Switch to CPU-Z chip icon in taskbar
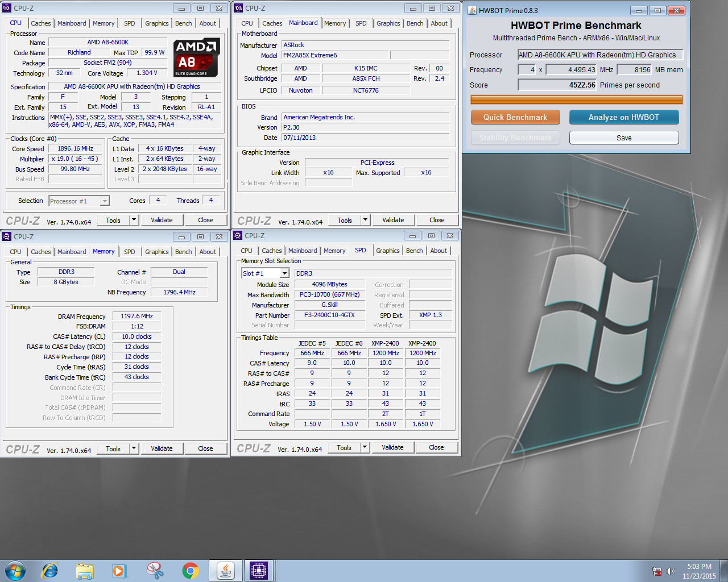Image resolution: width=728 pixels, height=582 pixels. (259, 571)
